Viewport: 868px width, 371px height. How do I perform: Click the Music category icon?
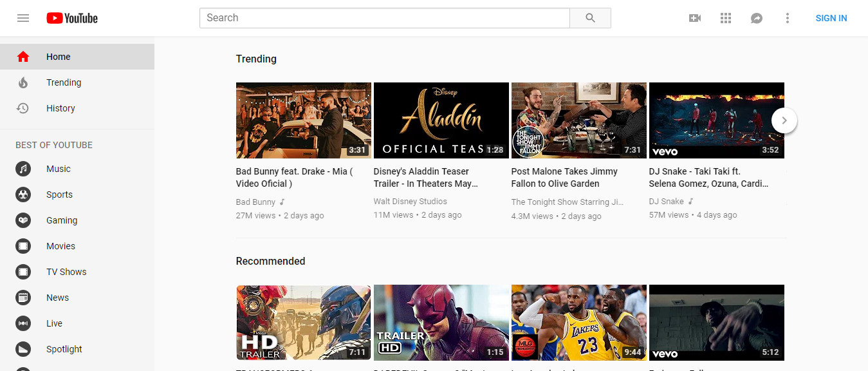(x=23, y=169)
